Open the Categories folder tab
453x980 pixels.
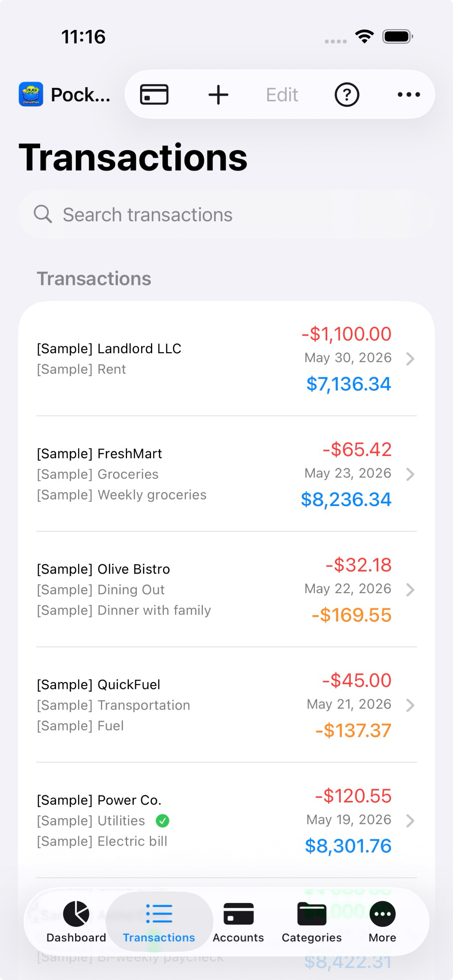point(312,921)
